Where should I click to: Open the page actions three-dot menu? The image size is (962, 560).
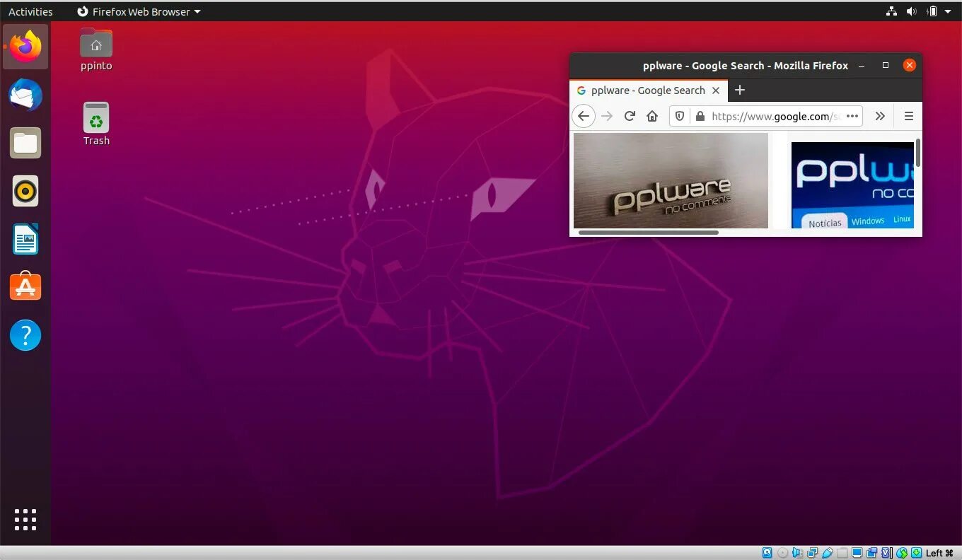(x=852, y=116)
